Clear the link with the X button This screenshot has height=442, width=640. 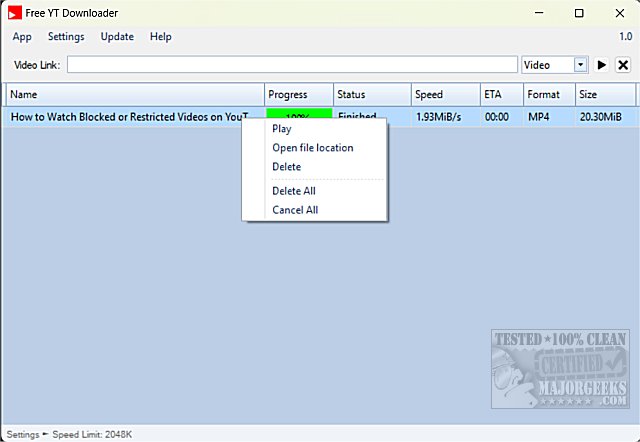tap(623, 65)
